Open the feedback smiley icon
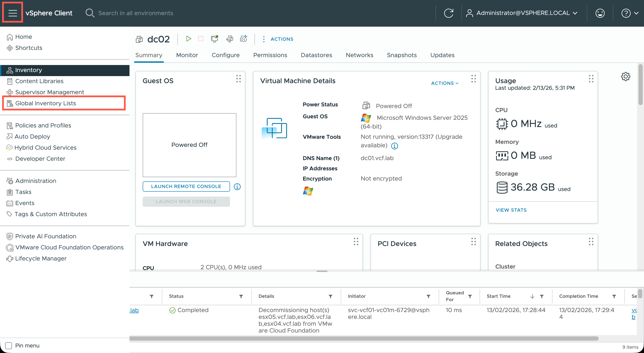Viewport: 644px width, 353px height. (x=600, y=13)
